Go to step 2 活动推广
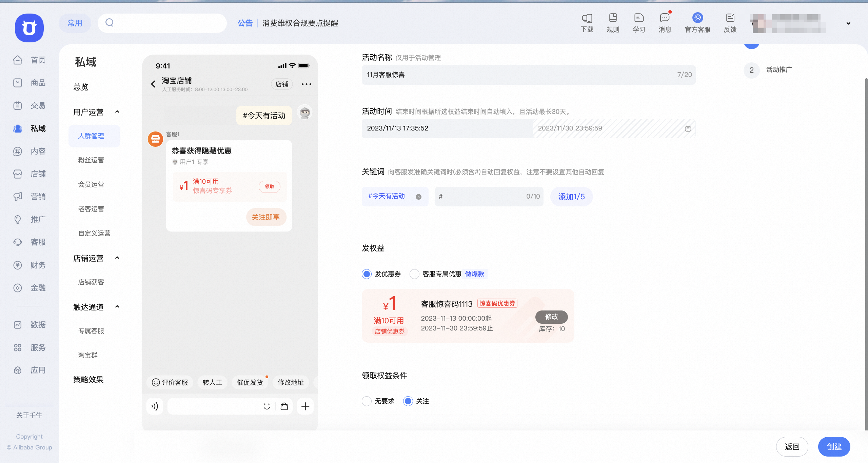Screen dimensions: 868x463 pos(768,70)
